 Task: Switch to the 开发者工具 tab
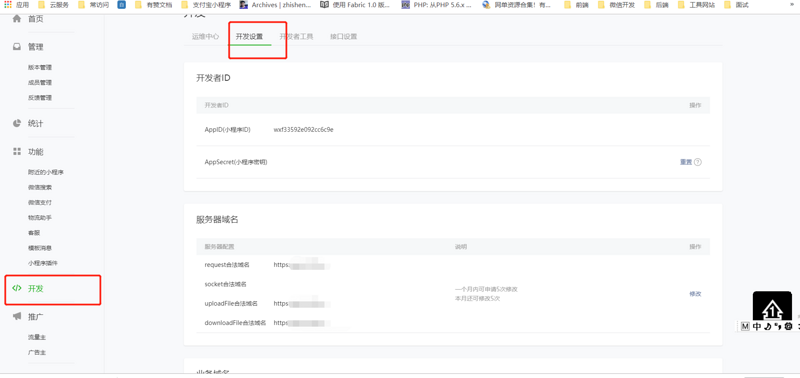pos(296,37)
